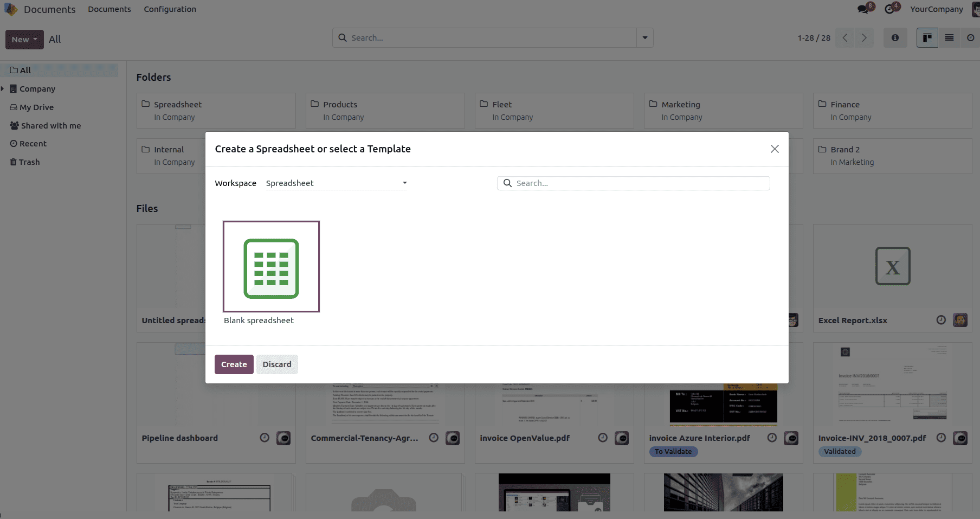Go to previous page arrow

tap(845, 38)
